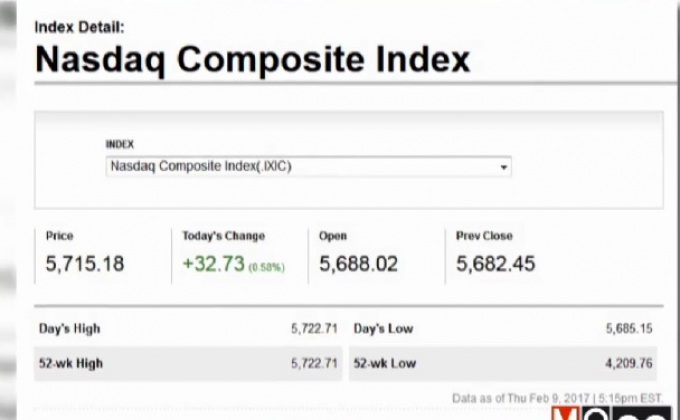Image resolution: width=680 pixels, height=420 pixels.
Task: Click the red M logo icon
Action: coord(564,413)
